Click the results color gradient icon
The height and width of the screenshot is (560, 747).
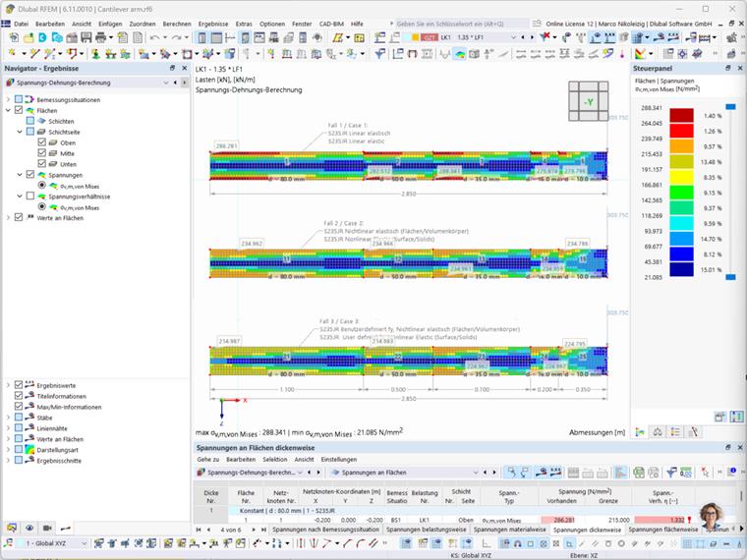[x=640, y=54]
